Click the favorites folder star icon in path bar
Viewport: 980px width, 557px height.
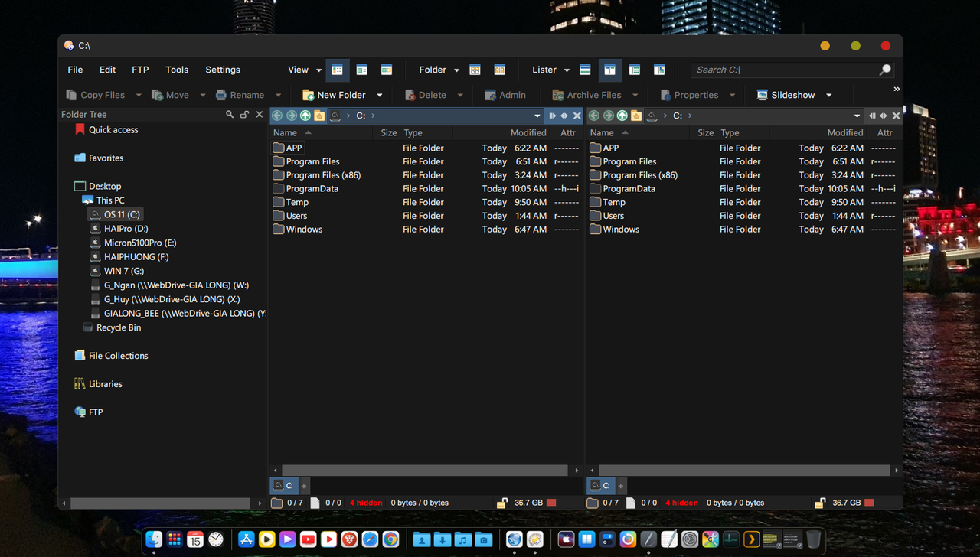tap(319, 116)
